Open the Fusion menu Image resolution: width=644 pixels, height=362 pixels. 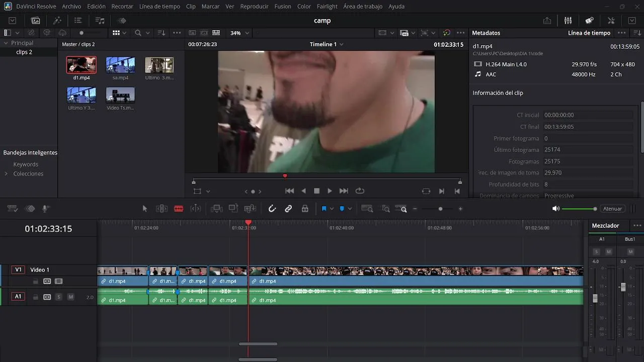[x=283, y=7]
